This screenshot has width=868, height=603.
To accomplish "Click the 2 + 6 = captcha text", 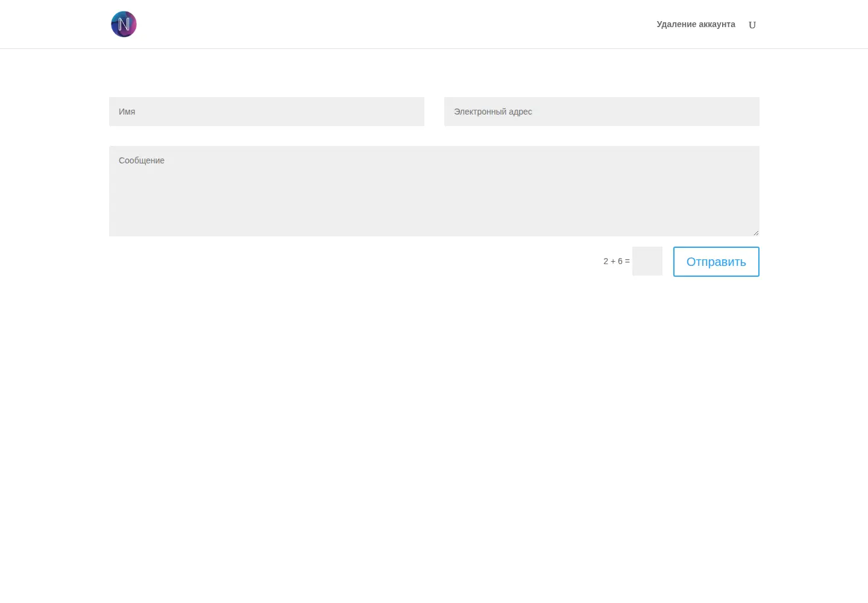I will pos(616,261).
